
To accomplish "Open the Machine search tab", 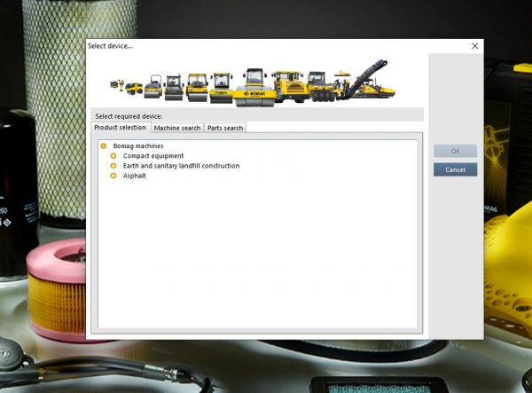I will [x=177, y=128].
